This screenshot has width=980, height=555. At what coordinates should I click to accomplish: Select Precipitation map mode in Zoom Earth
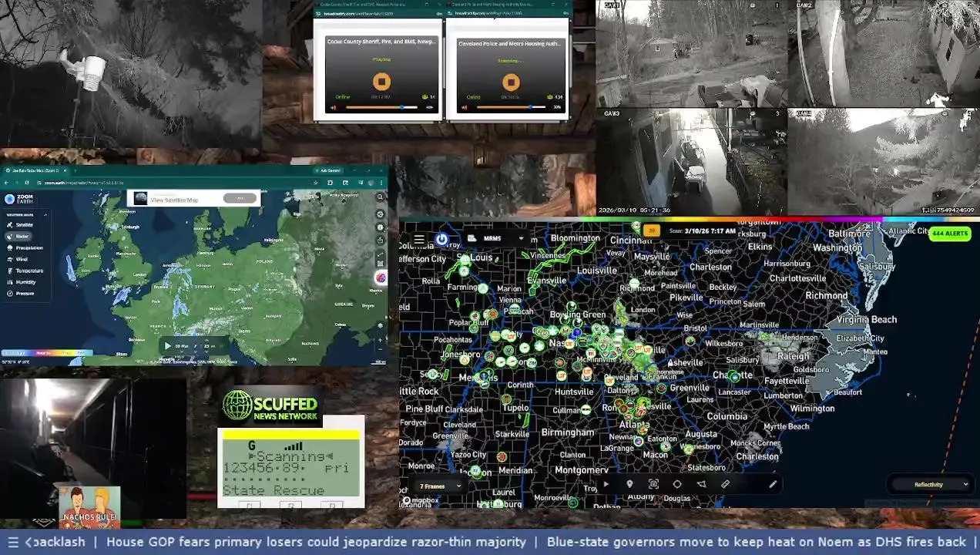(x=25, y=247)
